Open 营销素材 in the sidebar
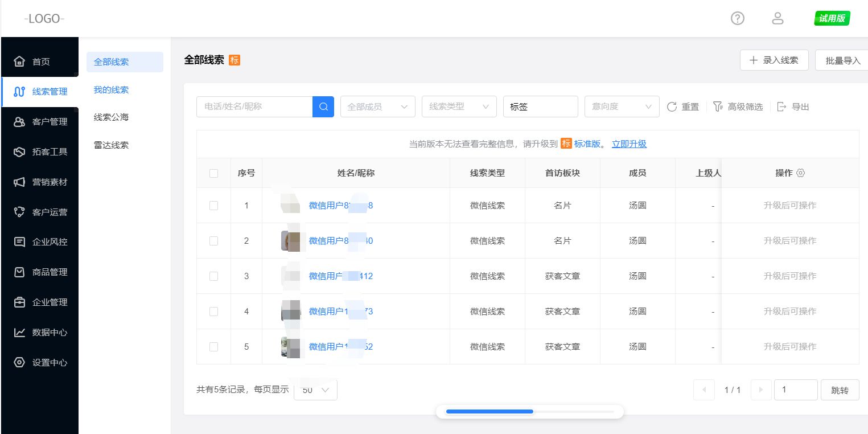Image resolution: width=868 pixels, height=434 pixels. point(40,182)
